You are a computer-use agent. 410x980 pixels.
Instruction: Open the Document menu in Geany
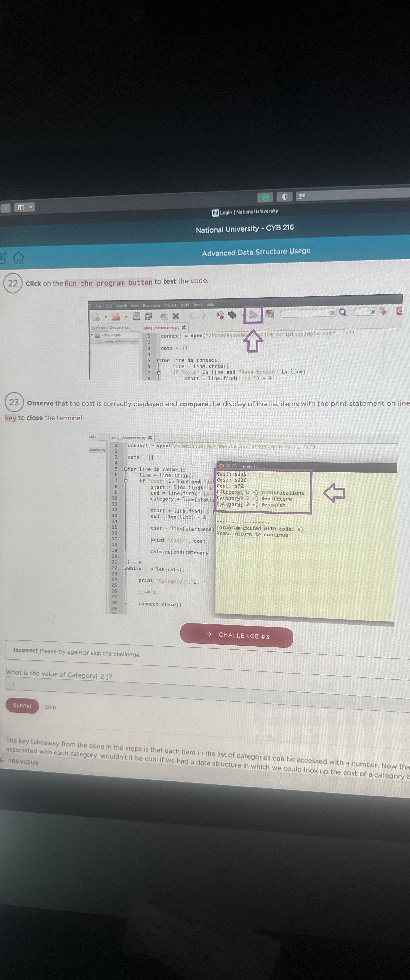click(x=152, y=306)
